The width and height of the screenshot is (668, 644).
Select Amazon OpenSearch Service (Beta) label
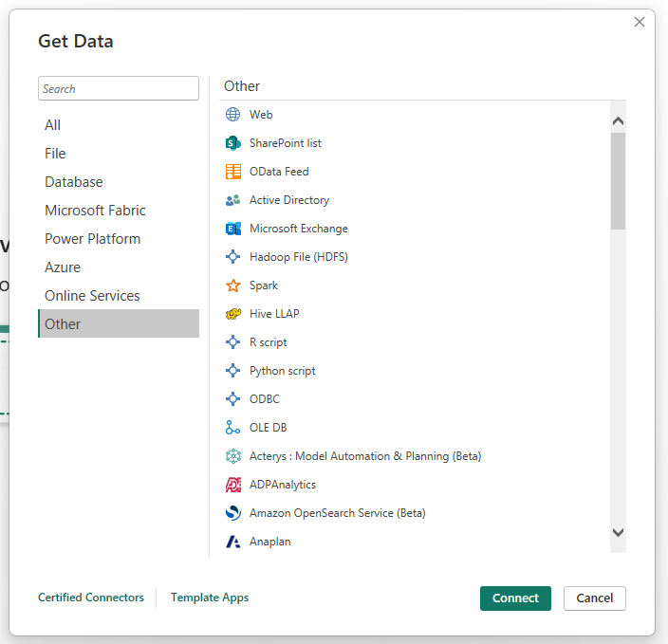(x=338, y=513)
